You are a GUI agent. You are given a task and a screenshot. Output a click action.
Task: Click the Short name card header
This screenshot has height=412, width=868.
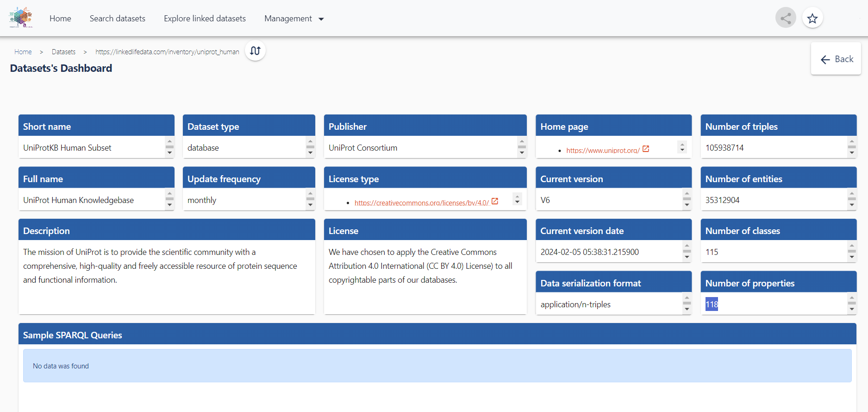tap(96, 126)
